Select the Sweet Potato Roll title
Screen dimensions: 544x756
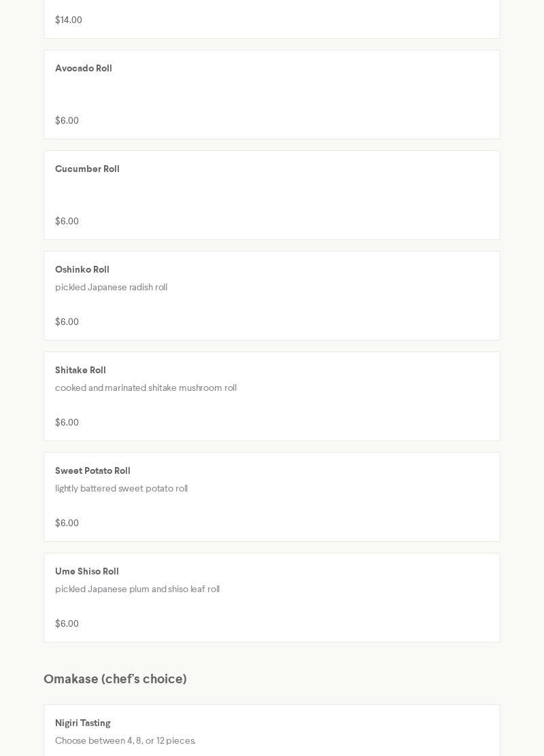click(x=92, y=471)
